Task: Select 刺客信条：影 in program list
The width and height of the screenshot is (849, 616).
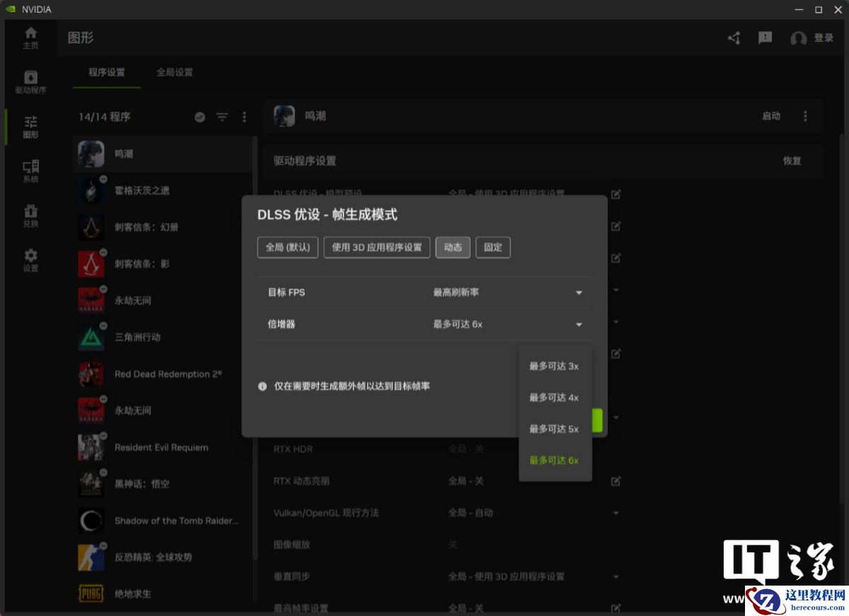Action: point(163,264)
